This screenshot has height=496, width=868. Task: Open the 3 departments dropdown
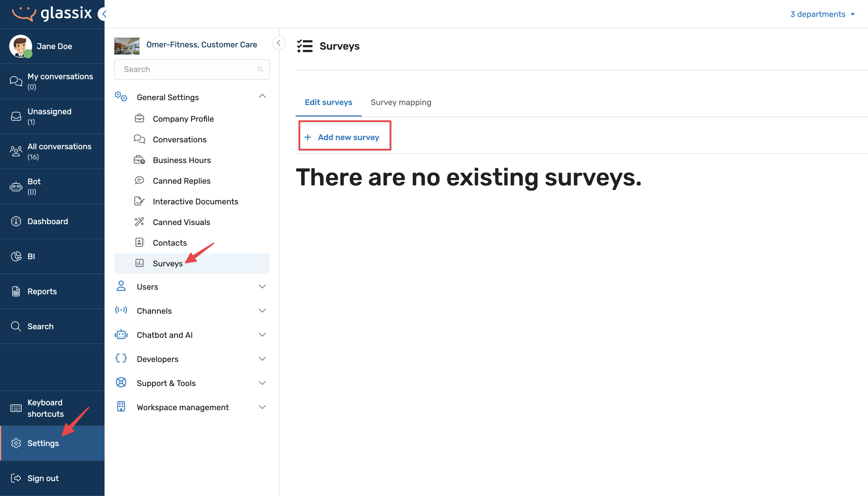822,14
